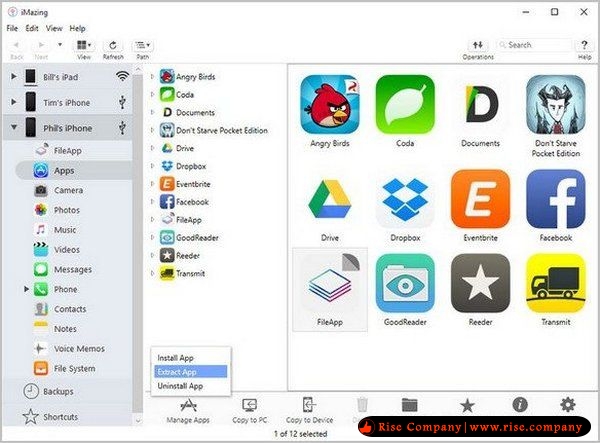Expand Angry Birds in the app list
The image size is (600, 443).
point(152,77)
